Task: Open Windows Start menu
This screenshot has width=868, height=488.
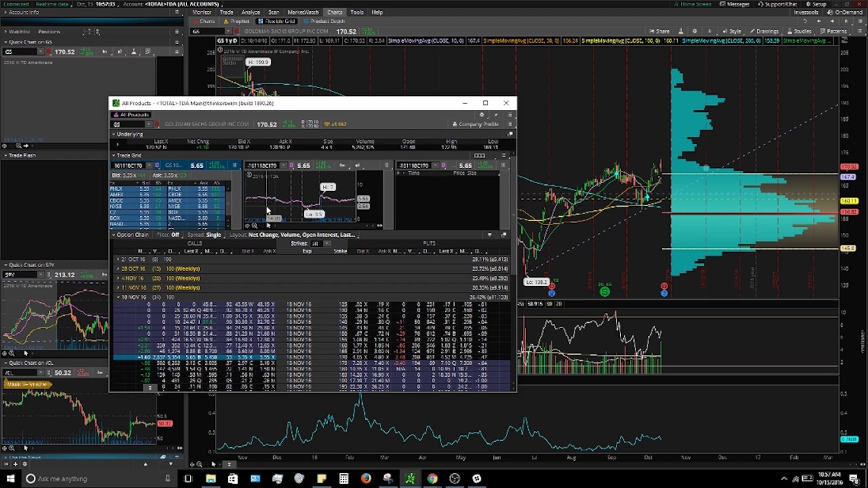Action: (x=10, y=479)
